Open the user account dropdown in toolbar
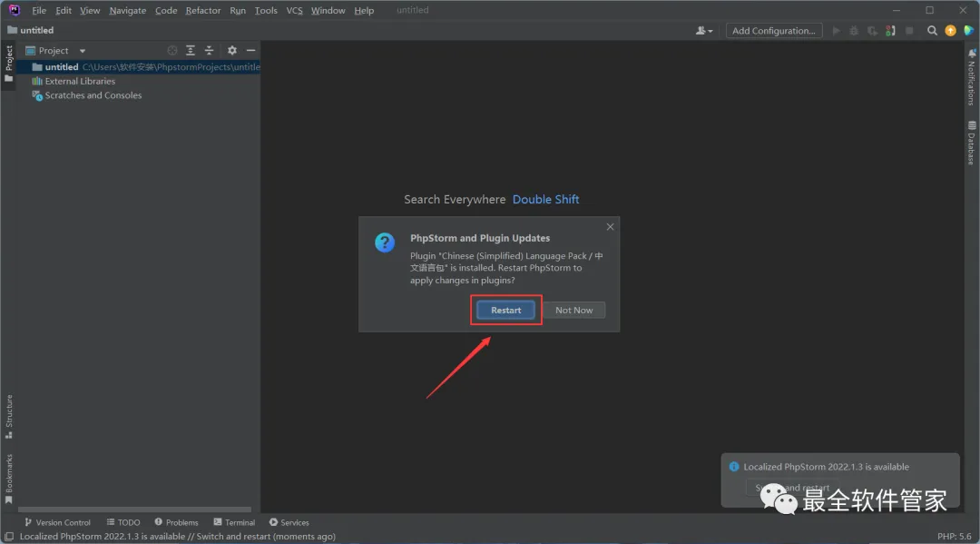 [704, 31]
